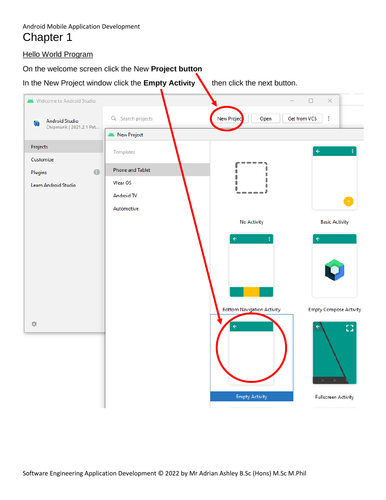Click the Chapter 1 title text
Viewport: 386px width, 500px height.
tap(47, 37)
